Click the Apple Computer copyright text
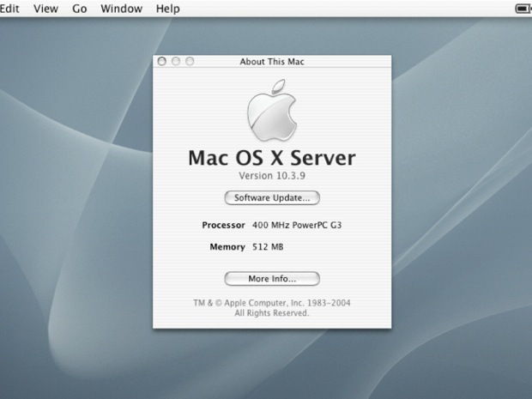 coord(272,303)
